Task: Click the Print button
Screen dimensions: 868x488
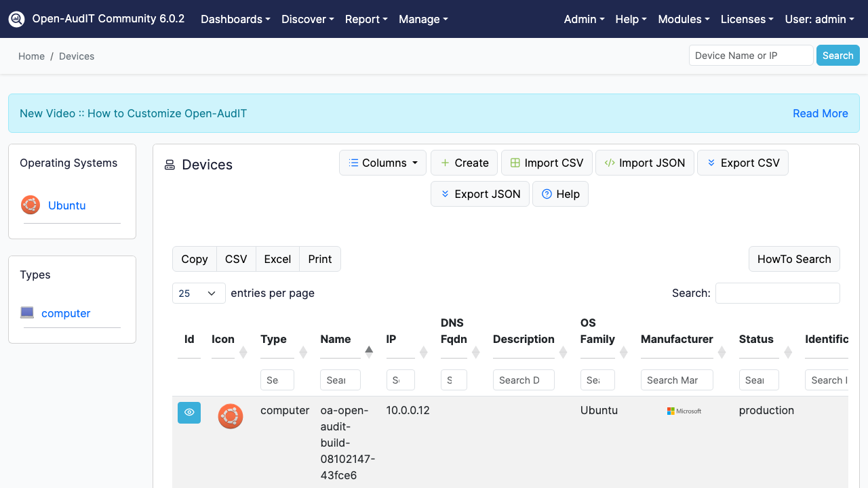Action: click(x=320, y=259)
